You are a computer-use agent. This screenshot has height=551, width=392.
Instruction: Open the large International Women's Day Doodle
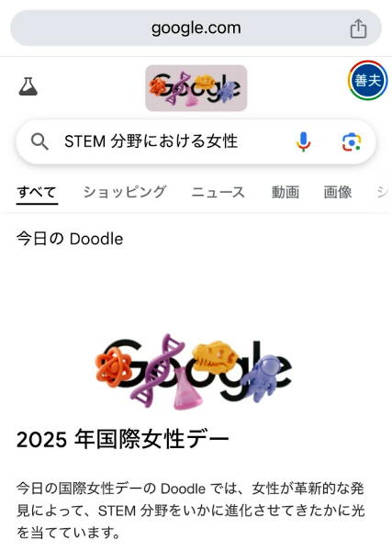[x=193, y=372]
